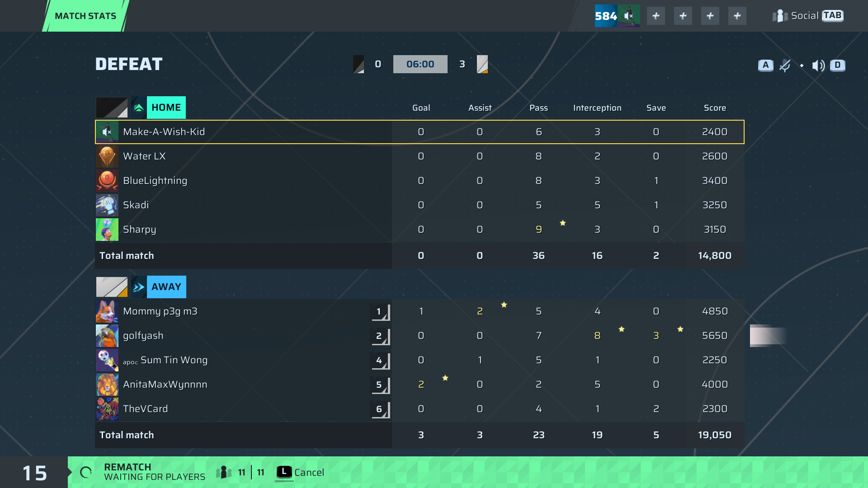Click the fourth plus invite slot
Viewport: 868px width, 488px height.
[x=737, y=16]
